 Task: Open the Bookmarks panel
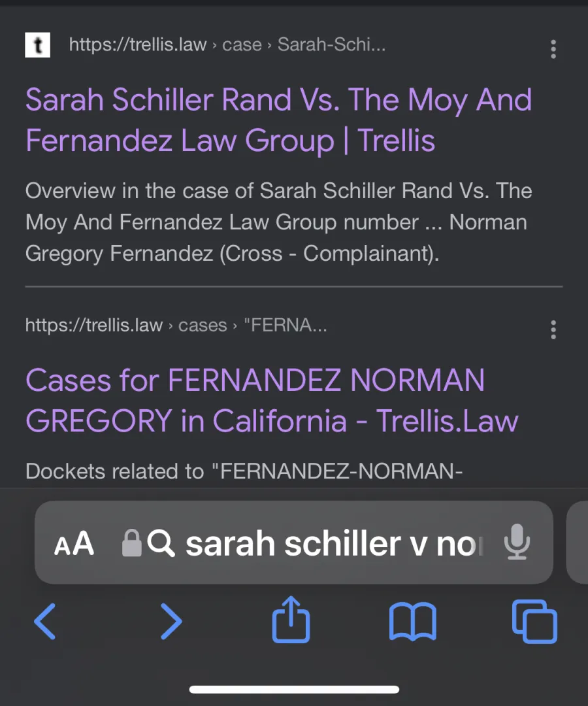[x=412, y=621]
